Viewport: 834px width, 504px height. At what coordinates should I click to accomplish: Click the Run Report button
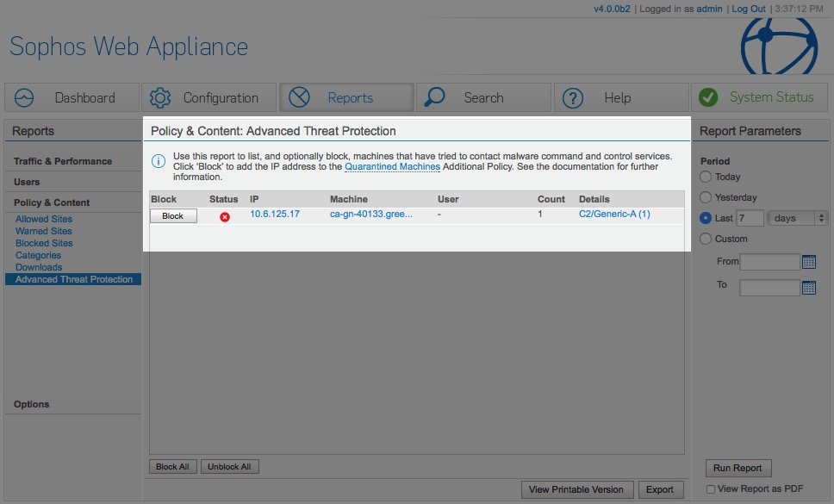(738, 468)
